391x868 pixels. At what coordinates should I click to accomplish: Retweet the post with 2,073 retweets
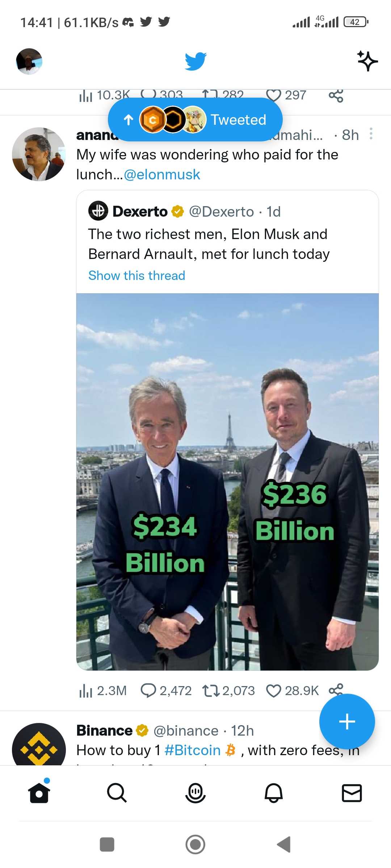point(228,691)
